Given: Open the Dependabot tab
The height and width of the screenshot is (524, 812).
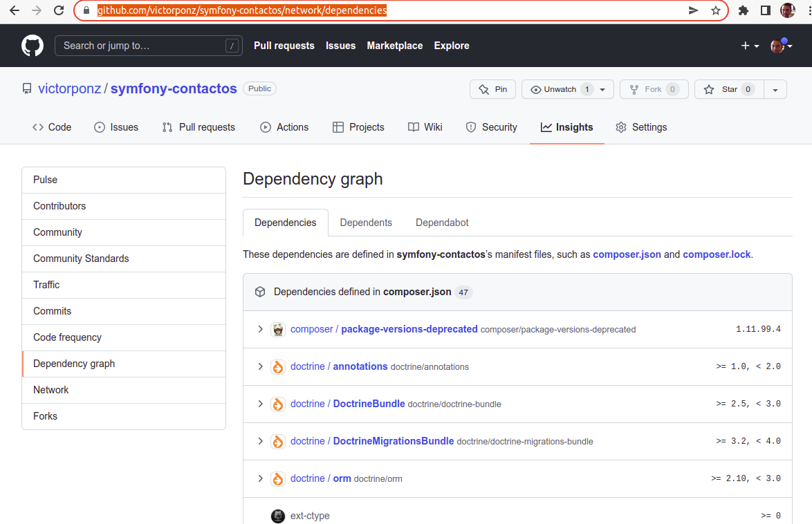Looking at the screenshot, I should coord(442,223).
